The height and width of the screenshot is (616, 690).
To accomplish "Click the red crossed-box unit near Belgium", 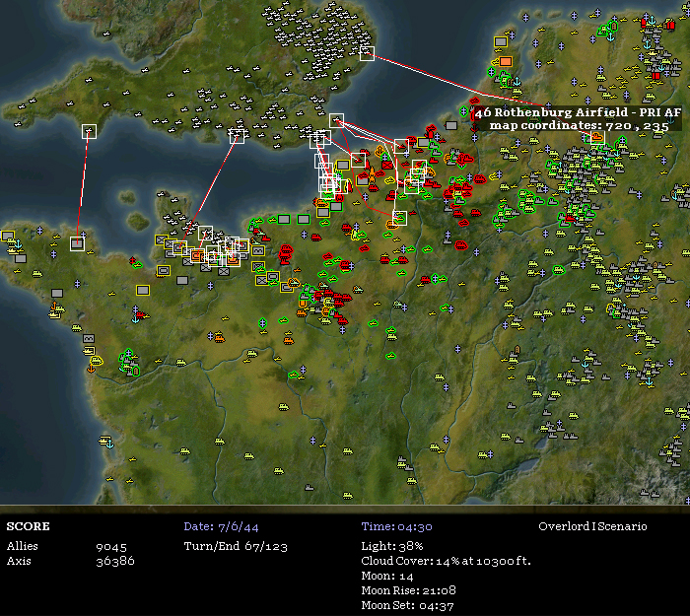I will click(387, 165).
